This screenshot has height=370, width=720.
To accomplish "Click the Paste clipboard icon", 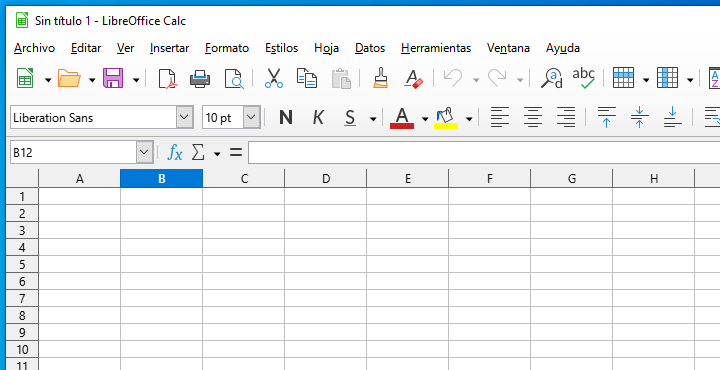I will (341, 78).
